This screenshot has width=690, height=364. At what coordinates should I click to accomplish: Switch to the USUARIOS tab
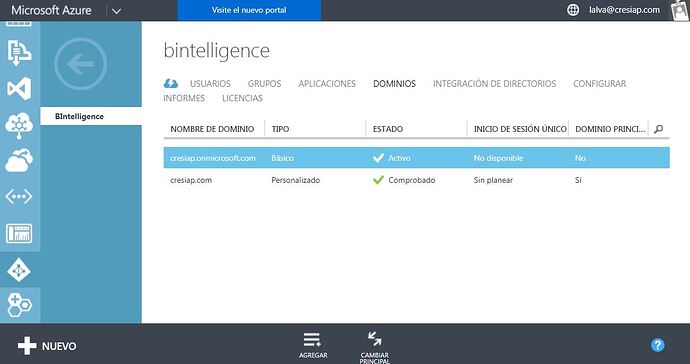coord(210,84)
